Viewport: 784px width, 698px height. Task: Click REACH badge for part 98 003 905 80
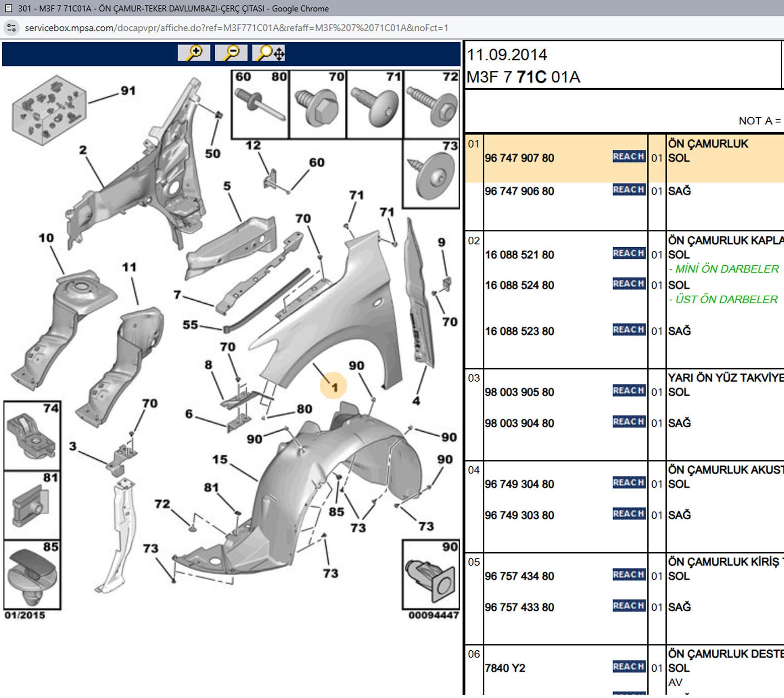tap(629, 391)
